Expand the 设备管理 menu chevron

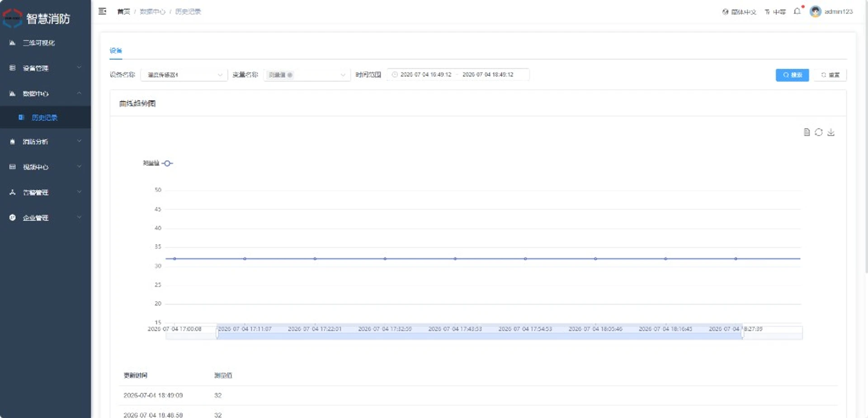[79, 67]
